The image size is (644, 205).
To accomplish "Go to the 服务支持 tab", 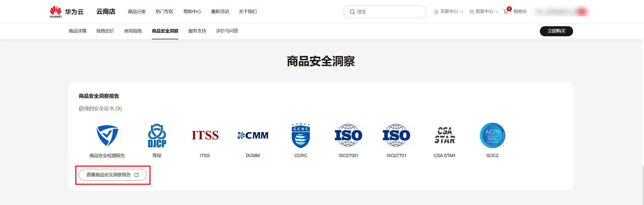I will (197, 31).
